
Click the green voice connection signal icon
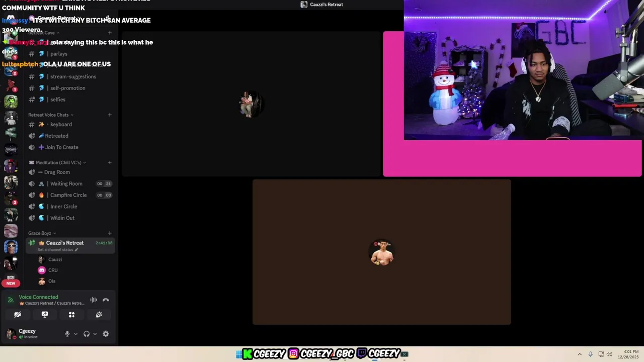coord(11,300)
